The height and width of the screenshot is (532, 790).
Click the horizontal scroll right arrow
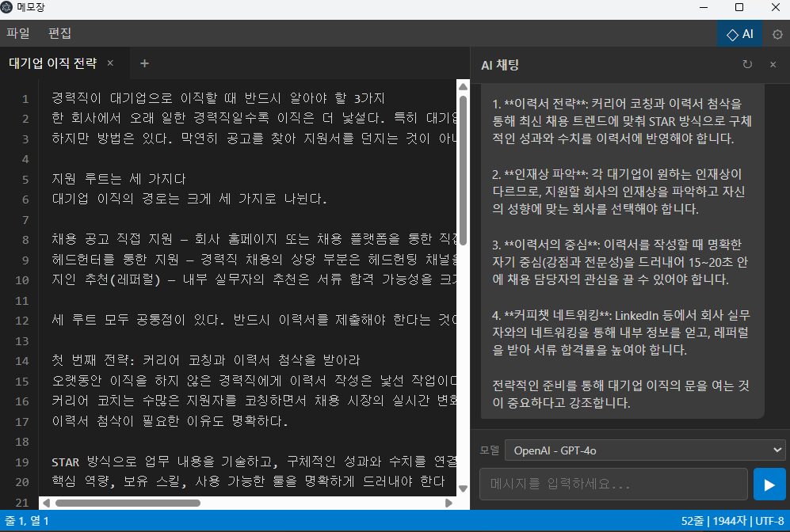click(448, 503)
